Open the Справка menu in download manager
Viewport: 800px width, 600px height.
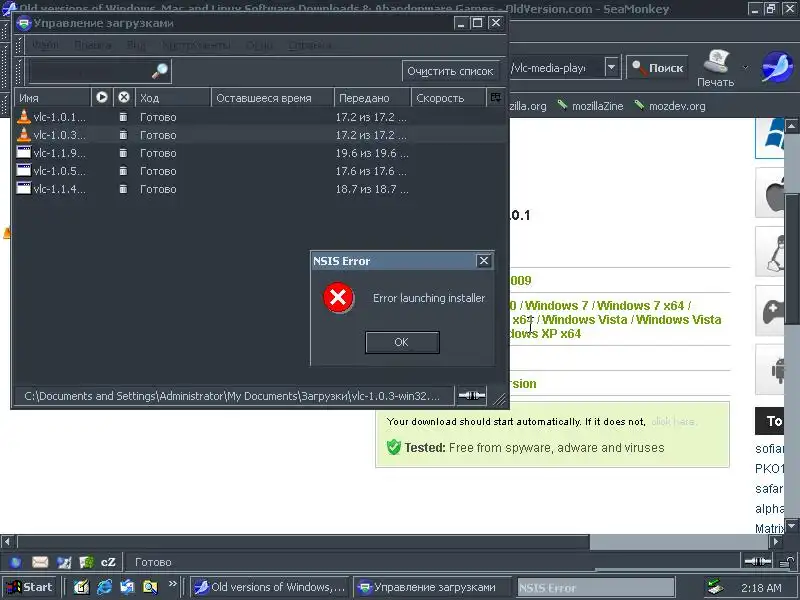[310, 45]
